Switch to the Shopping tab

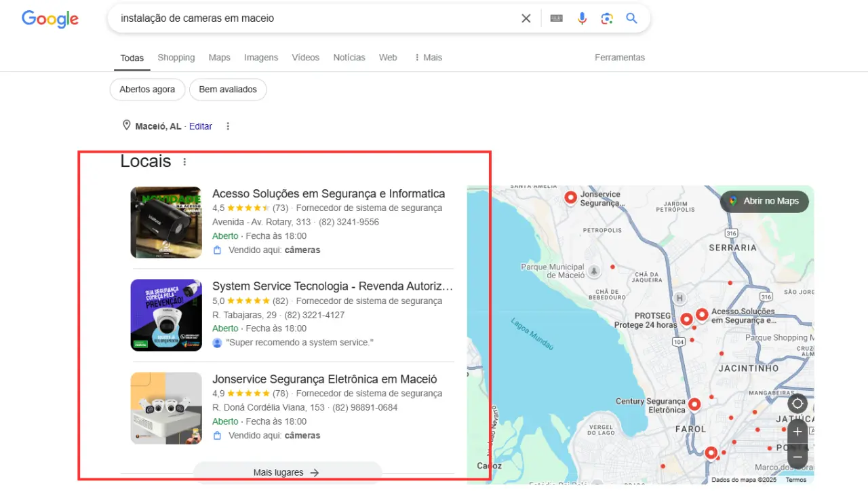(176, 58)
